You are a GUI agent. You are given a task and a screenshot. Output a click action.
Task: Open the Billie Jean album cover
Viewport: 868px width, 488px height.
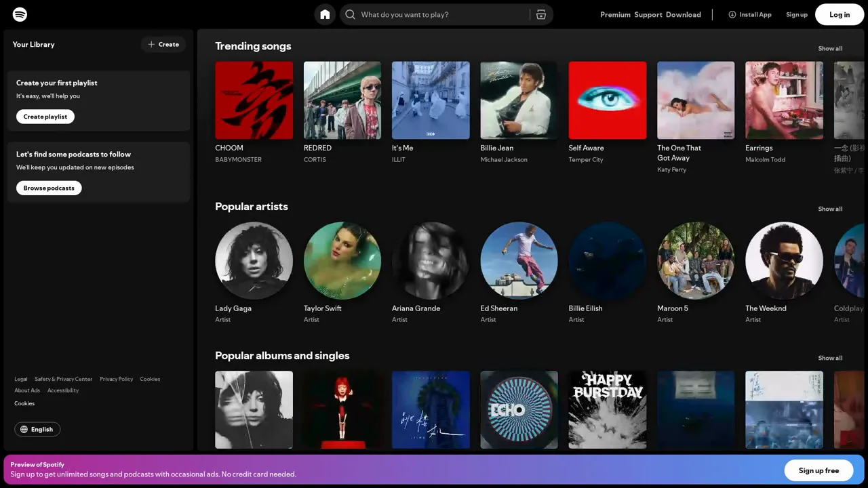click(519, 100)
